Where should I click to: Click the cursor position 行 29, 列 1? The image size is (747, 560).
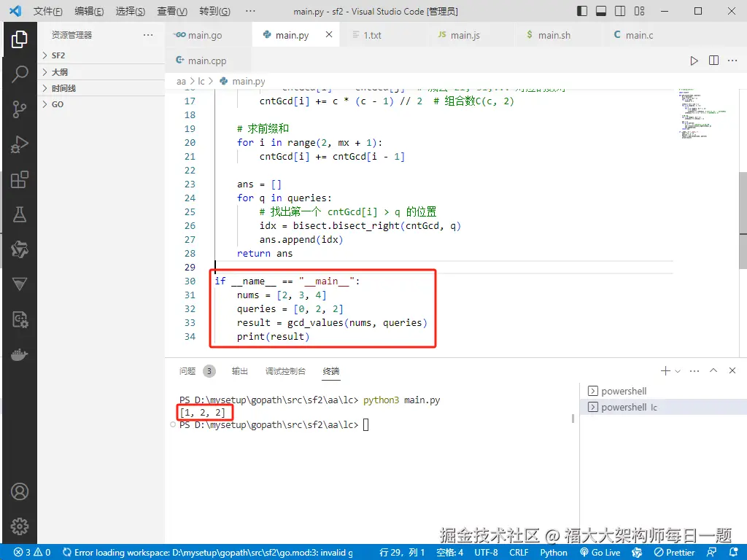pos(402,553)
